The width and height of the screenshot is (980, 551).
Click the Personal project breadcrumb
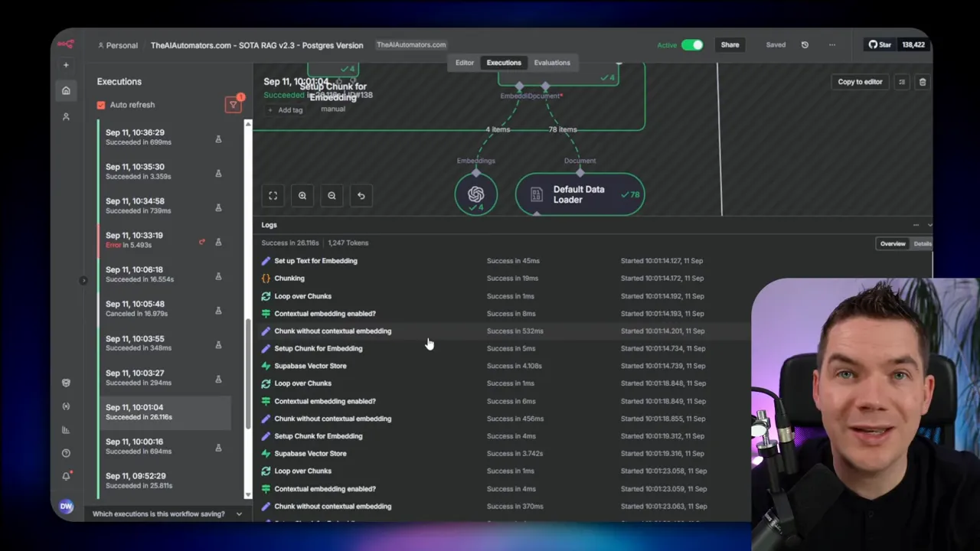(118, 45)
